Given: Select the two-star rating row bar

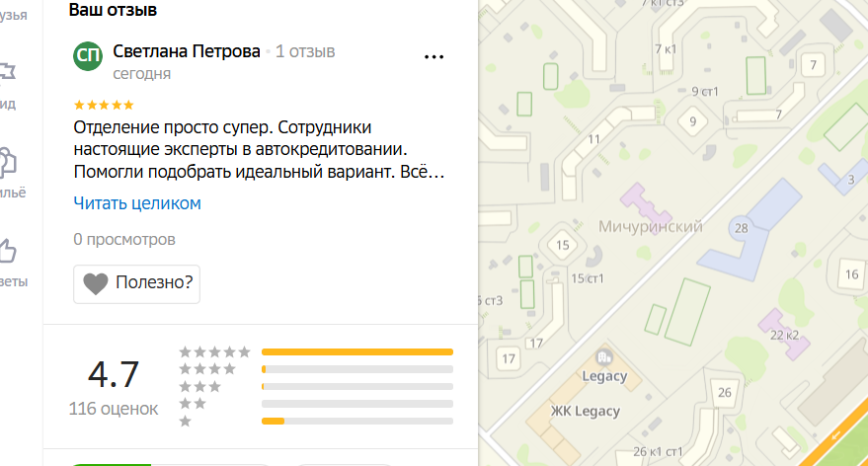Looking at the screenshot, I should (x=357, y=404).
